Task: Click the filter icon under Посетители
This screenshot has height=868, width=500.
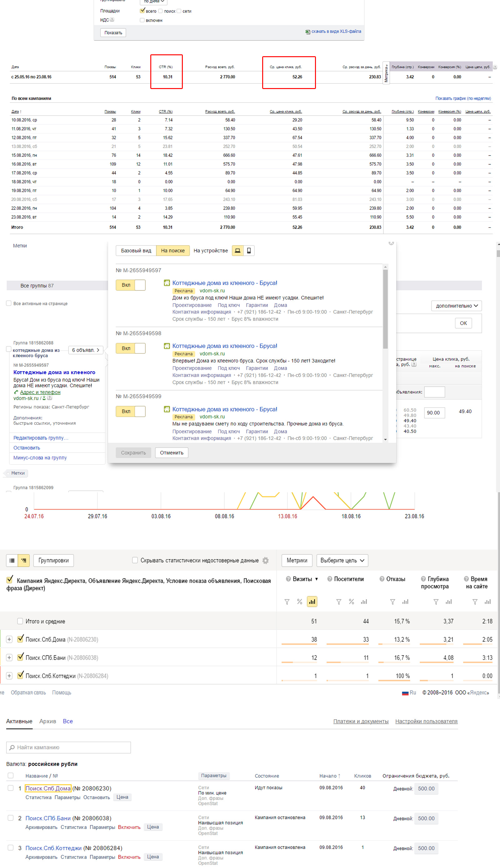Action: click(339, 602)
